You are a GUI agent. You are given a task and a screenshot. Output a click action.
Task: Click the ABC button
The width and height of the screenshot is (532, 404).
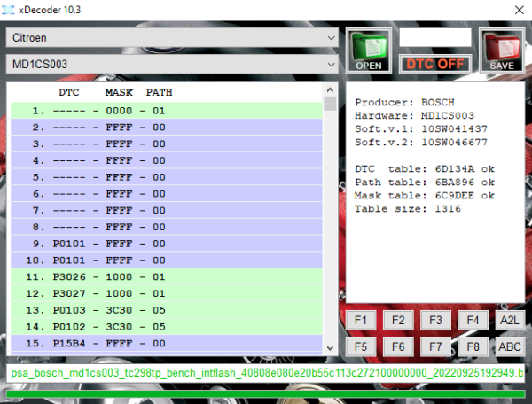click(509, 346)
